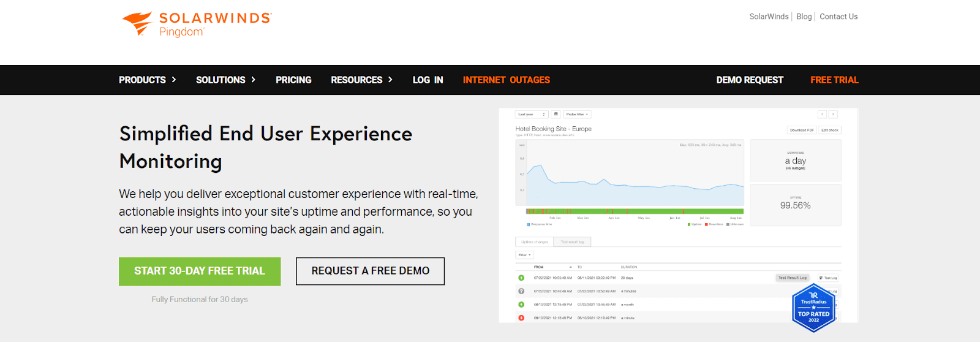The height and width of the screenshot is (342, 980).
Task: Open the Last year period dropdown
Action: tap(532, 115)
